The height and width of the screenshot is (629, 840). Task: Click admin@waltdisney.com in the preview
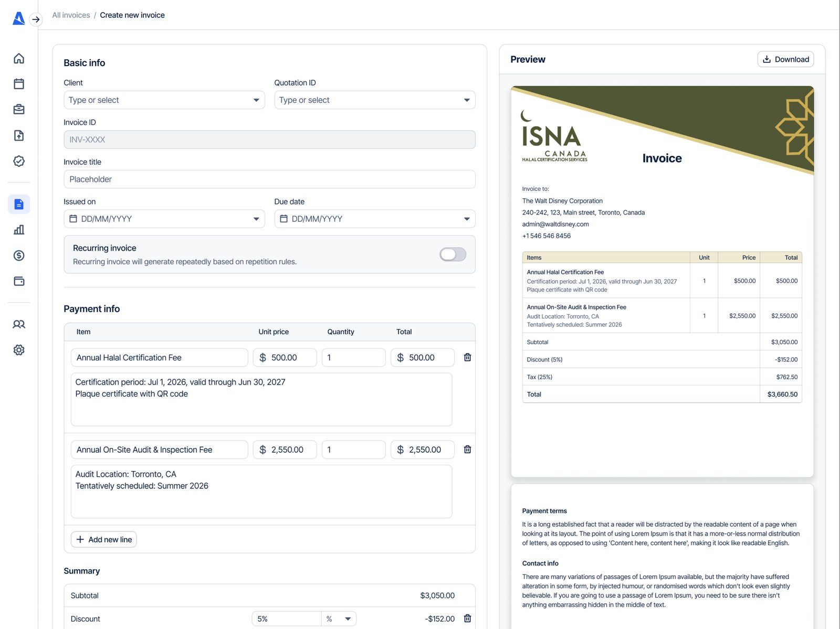click(555, 224)
